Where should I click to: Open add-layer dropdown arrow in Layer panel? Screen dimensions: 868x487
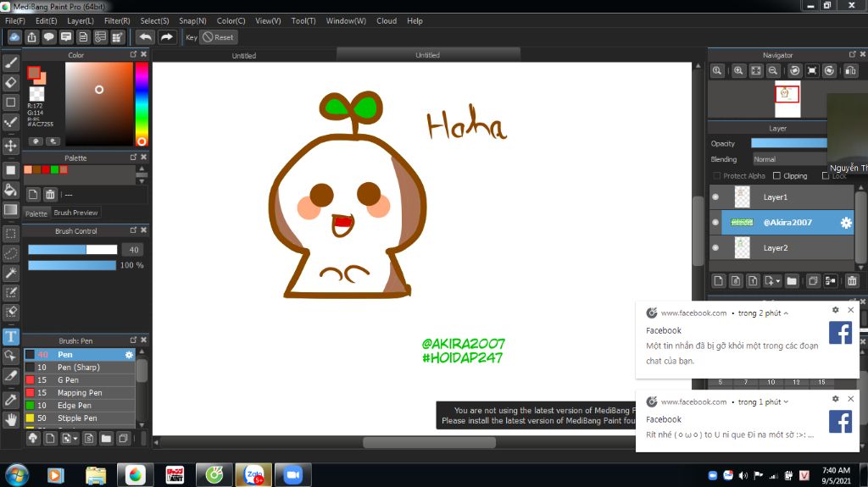pos(778,281)
